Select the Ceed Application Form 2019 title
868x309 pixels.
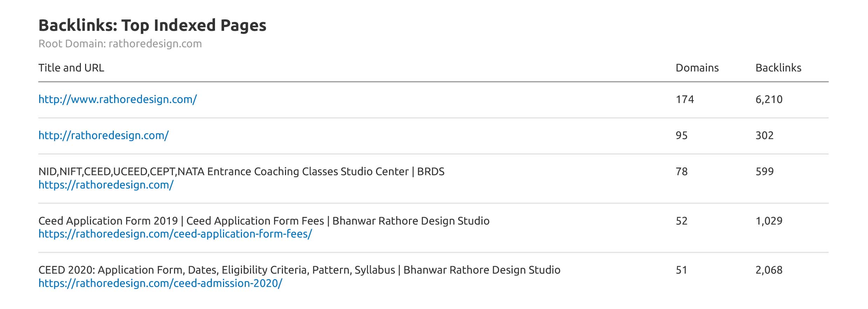[x=264, y=221]
